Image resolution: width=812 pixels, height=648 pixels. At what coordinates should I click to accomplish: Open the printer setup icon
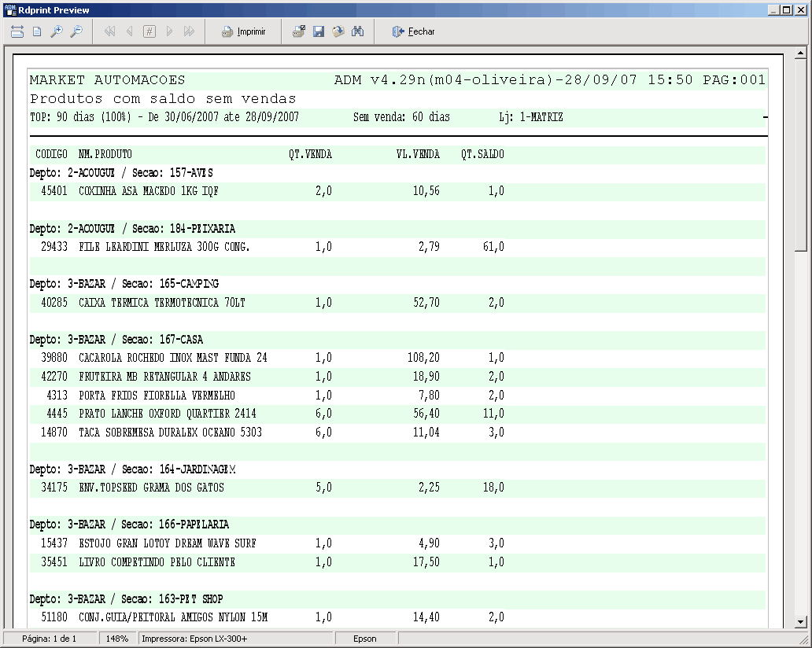(x=299, y=31)
